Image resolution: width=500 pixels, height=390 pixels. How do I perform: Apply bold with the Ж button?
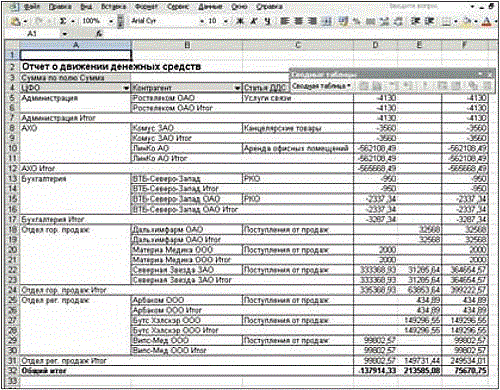coord(239,21)
